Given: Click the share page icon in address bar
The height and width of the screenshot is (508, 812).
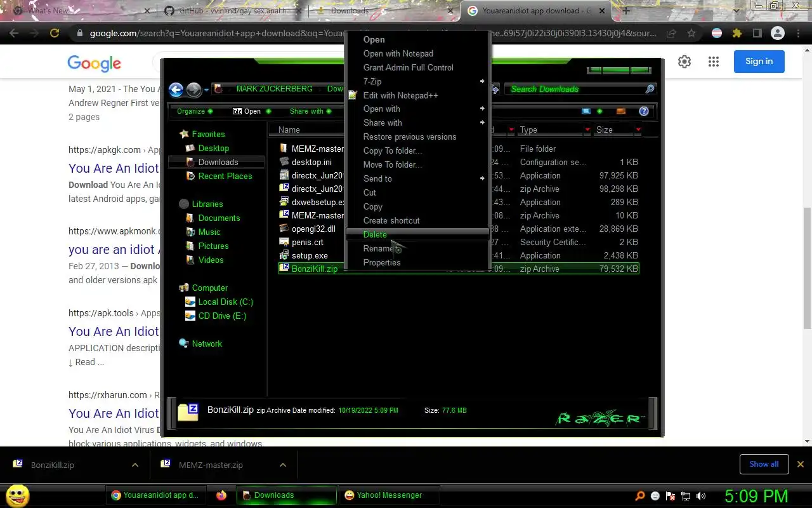Looking at the screenshot, I should pos(671,33).
